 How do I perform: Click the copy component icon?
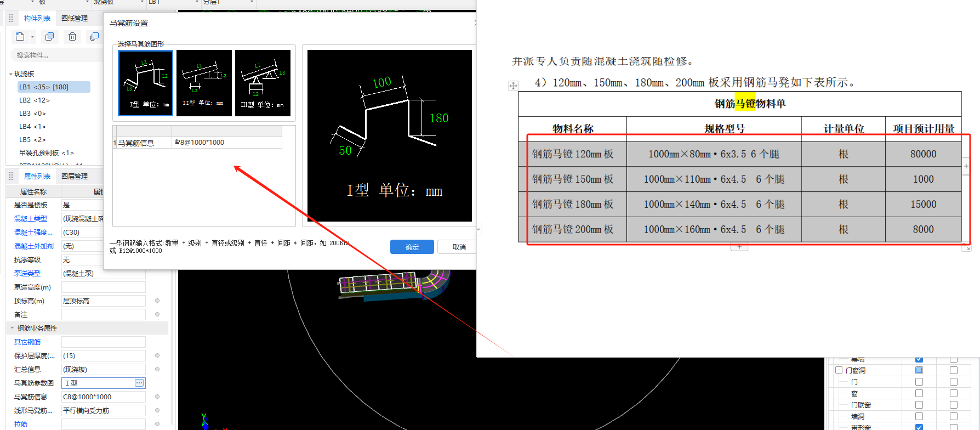click(x=49, y=37)
